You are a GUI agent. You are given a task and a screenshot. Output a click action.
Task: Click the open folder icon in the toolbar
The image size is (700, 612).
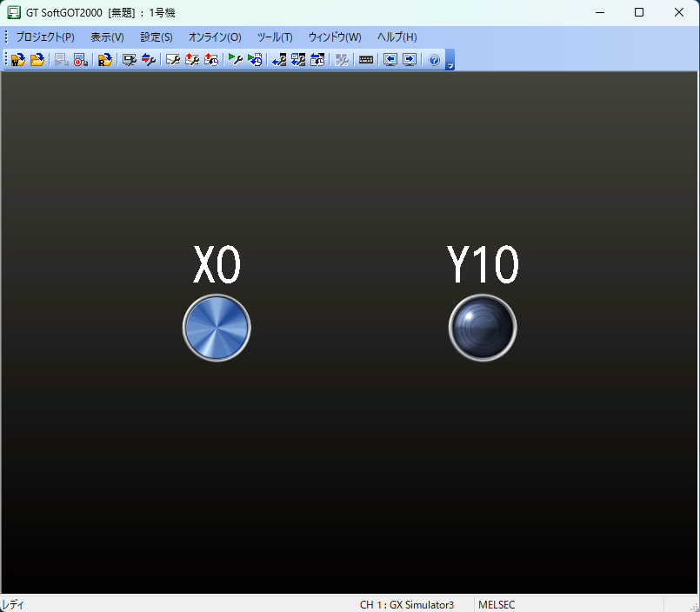point(37,60)
